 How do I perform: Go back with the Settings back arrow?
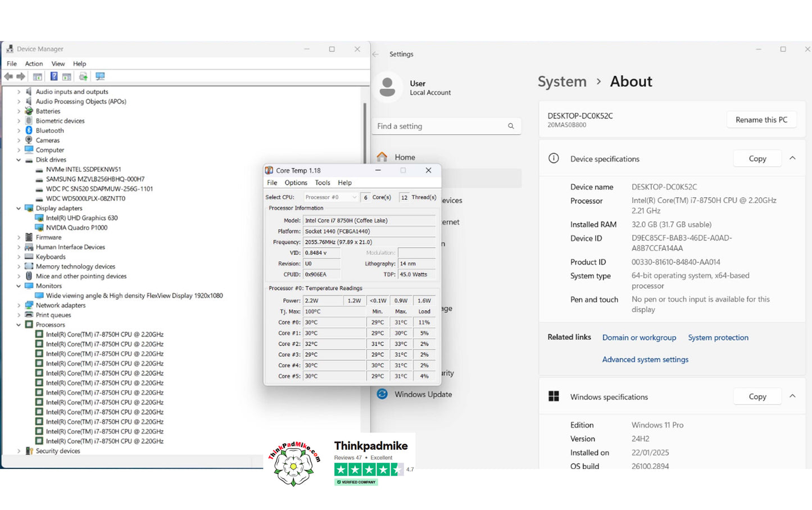click(375, 54)
